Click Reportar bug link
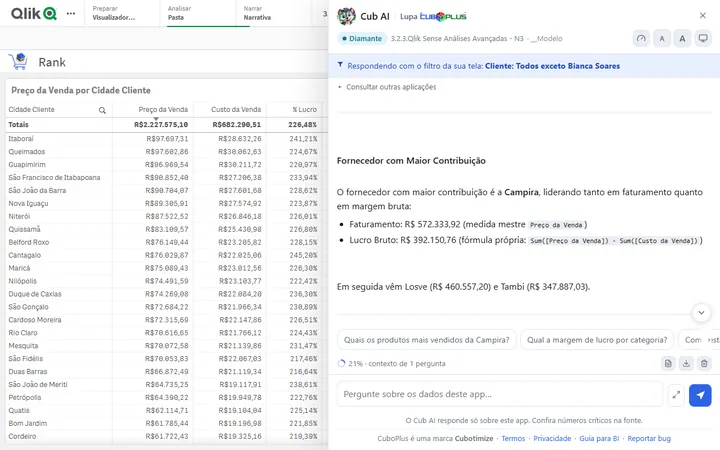Viewport: 720px width, 450px height. 649,439
